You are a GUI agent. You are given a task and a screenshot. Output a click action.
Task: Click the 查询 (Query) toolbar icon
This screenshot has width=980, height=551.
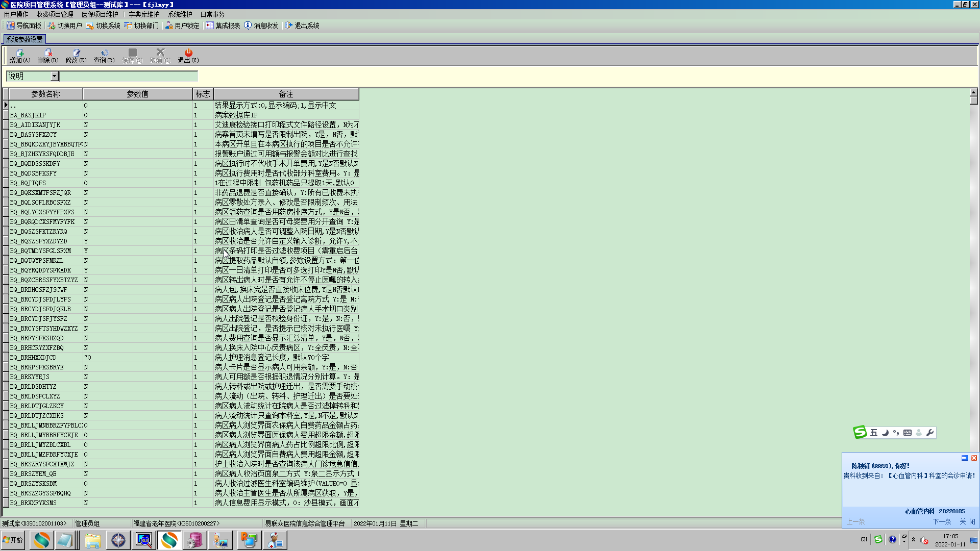tap(104, 56)
